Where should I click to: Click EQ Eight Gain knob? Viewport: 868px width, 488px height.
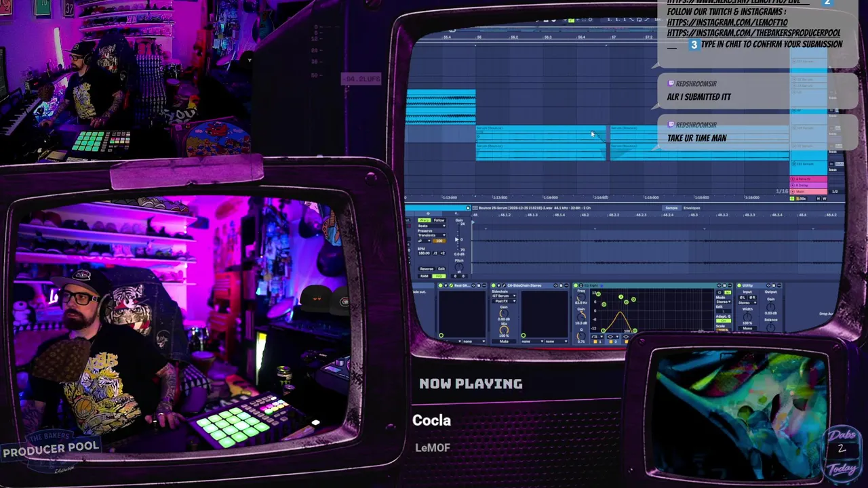point(581,317)
